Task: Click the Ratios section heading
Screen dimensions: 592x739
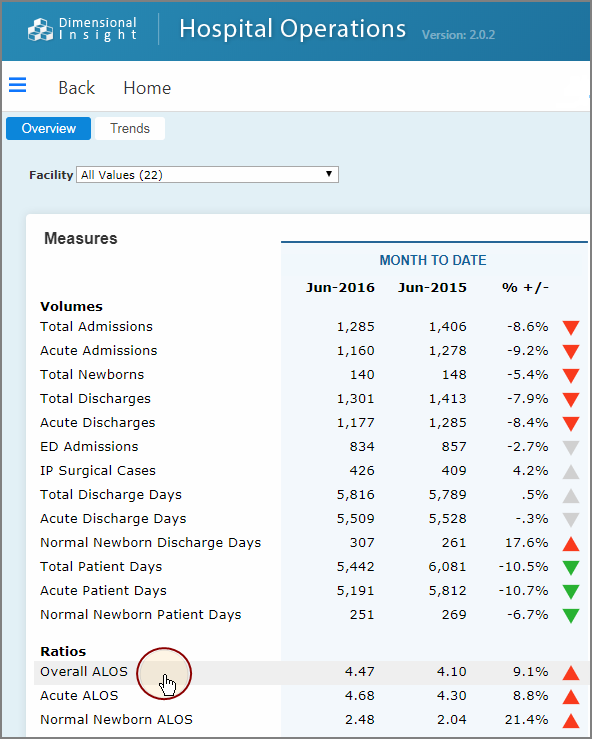Action: point(63,651)
